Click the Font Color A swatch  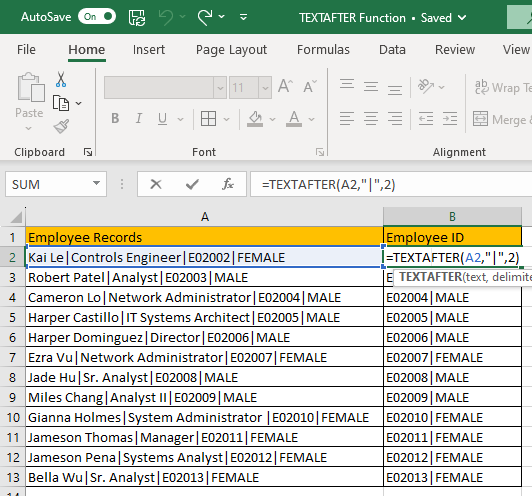[294, 119]
